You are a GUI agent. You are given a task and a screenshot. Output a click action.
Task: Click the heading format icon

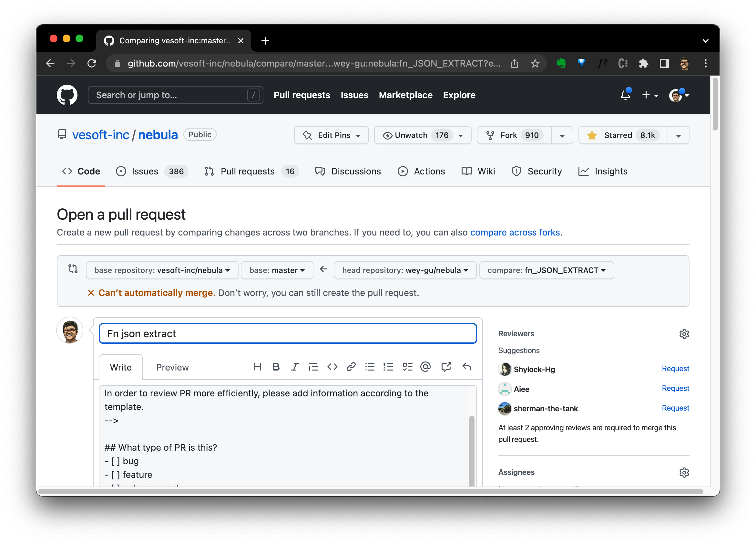pyautogui.click(x=257, y=367)
